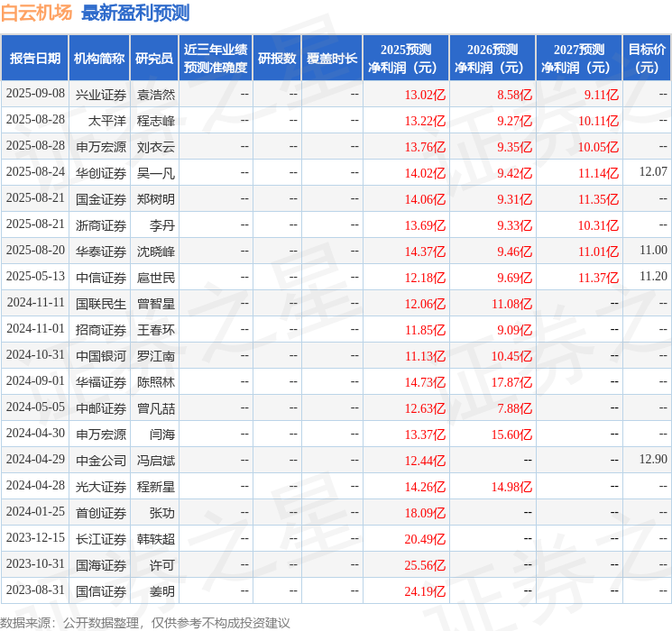This screenshot has width=672, height=631.
Task: Click target price 11.20
Action: point(653,277)
